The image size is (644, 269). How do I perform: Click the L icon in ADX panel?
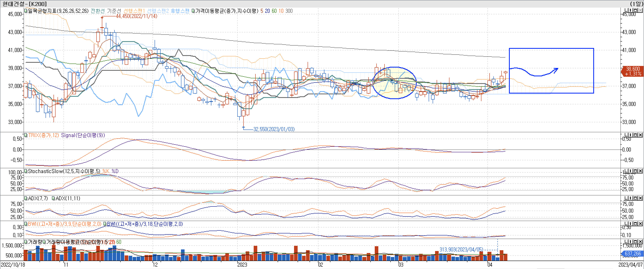pyautogui.click(x=626, y=198)
